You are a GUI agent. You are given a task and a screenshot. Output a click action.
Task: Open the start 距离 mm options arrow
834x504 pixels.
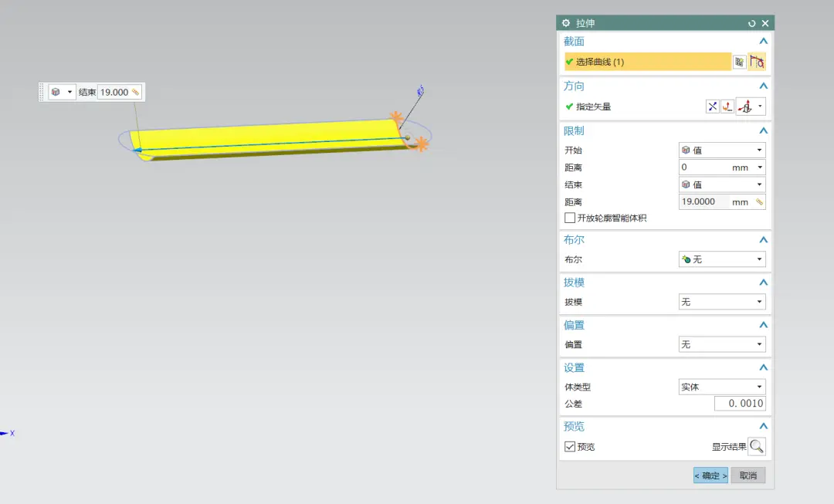[x=760, y=167]
